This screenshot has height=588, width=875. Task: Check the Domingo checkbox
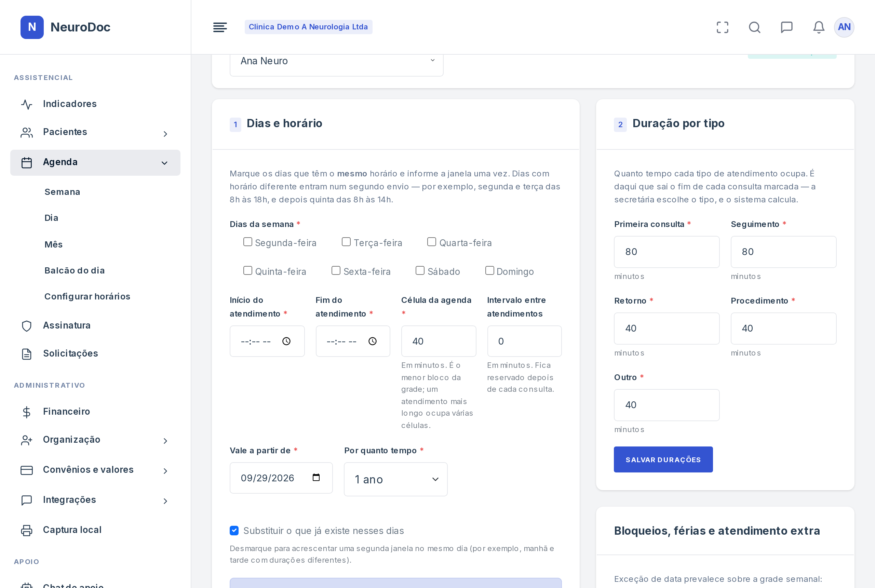pos(489,270)
